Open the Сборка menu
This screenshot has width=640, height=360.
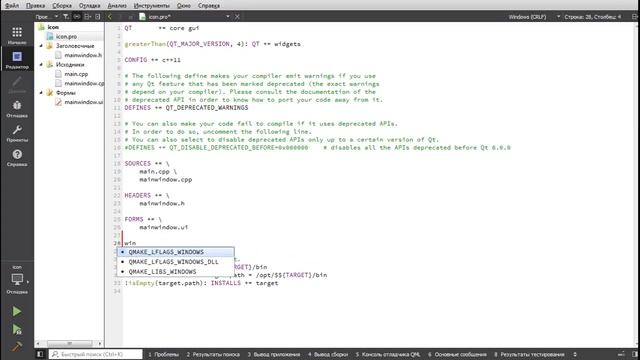(x=62, y=6)
